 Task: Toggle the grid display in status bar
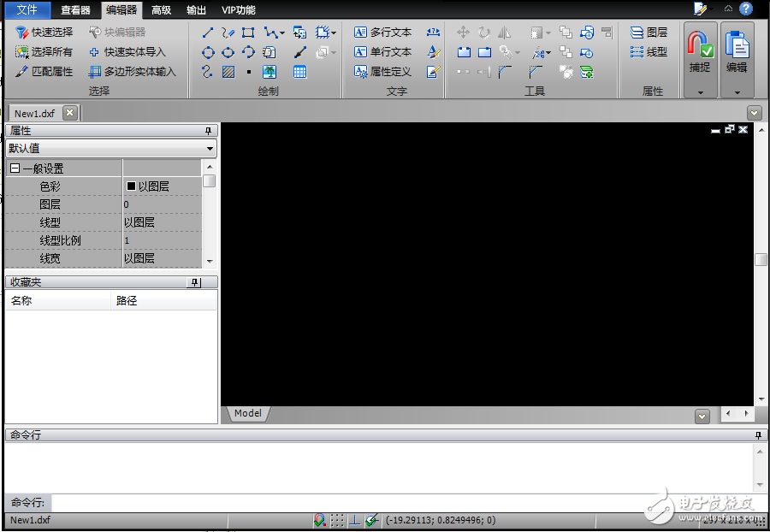point(337,520)
